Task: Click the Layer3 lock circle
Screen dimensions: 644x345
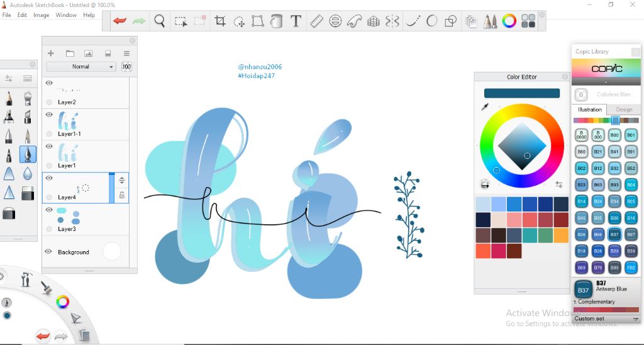Action: (x=49, y=229)
